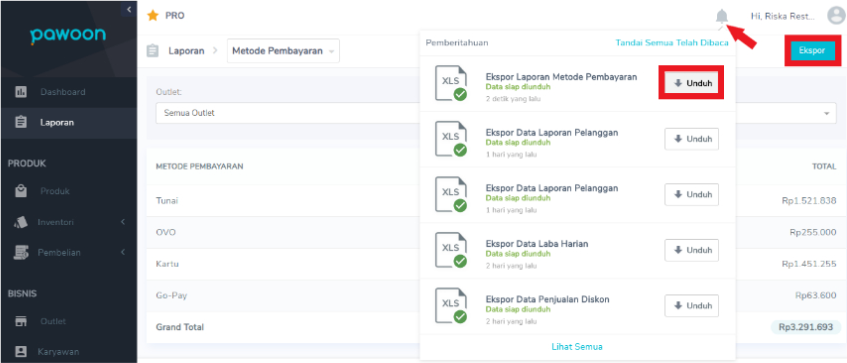The width and height of the screenshot is (847, 363).
Task: Click the user profile avatar icon
Action: tap(836, 16)
